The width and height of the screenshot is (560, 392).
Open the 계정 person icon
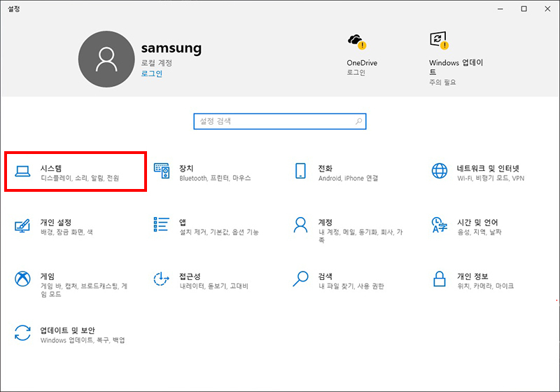click(x=300, y=225)
